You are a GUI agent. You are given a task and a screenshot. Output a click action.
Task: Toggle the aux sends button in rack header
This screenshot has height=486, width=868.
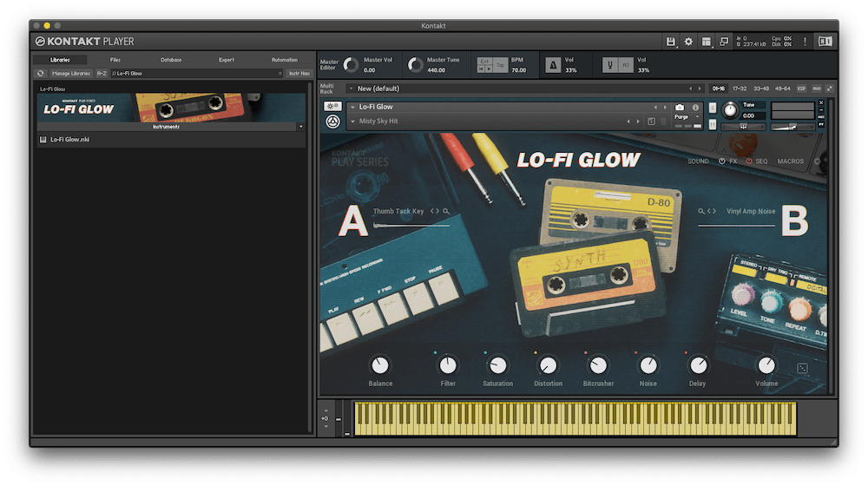[817, 89]
